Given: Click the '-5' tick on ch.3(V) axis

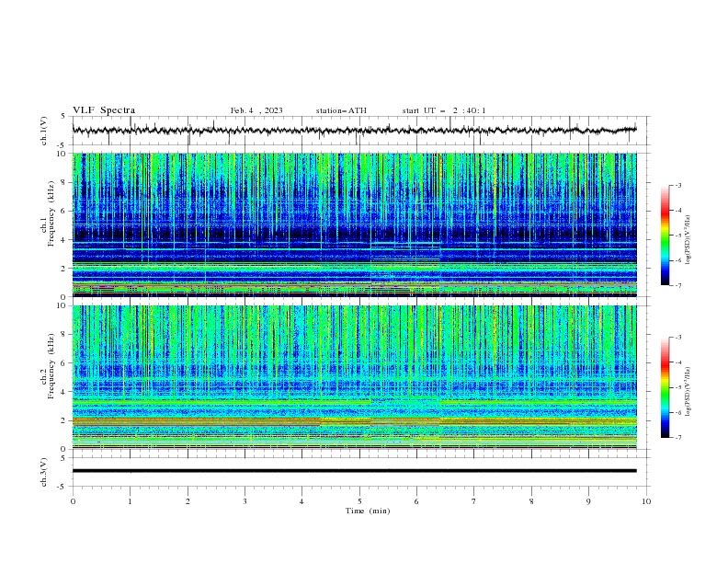Looking at the screenshot, I should click(x=63, y=487).
